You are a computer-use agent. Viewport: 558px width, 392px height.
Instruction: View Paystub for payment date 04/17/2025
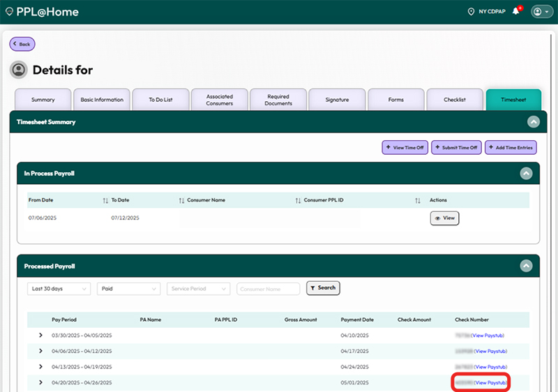[490, 351]
